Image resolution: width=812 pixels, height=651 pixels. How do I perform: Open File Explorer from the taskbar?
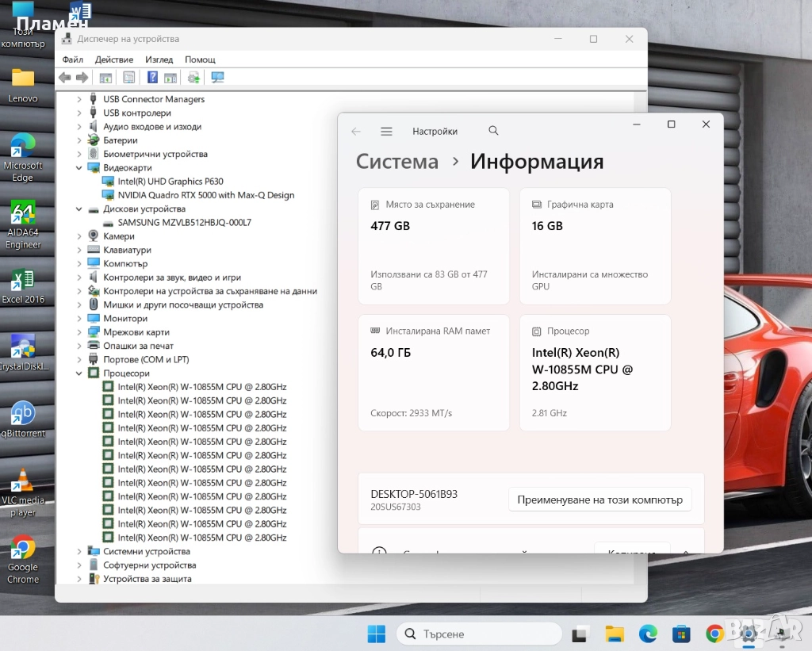click(615, 634)
